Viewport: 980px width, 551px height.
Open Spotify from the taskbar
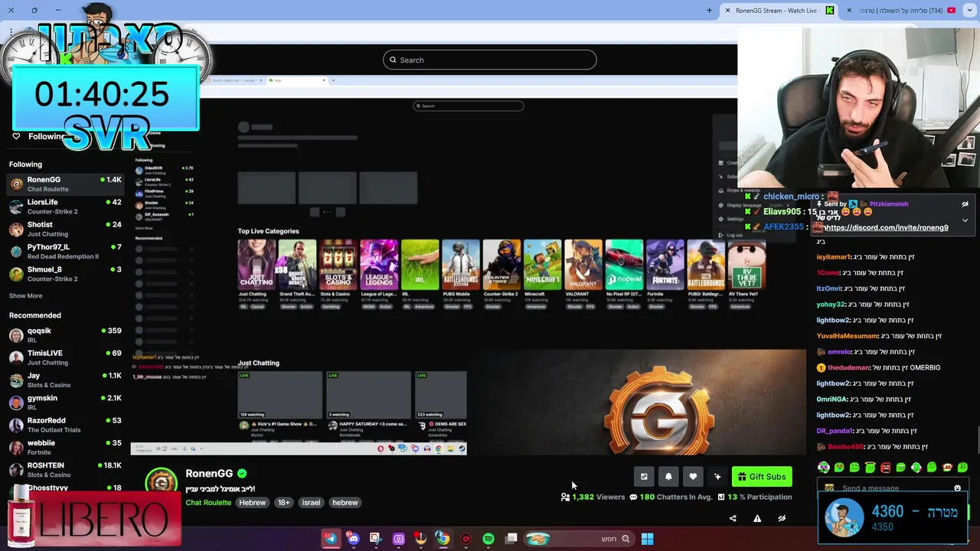click(488, 539)
